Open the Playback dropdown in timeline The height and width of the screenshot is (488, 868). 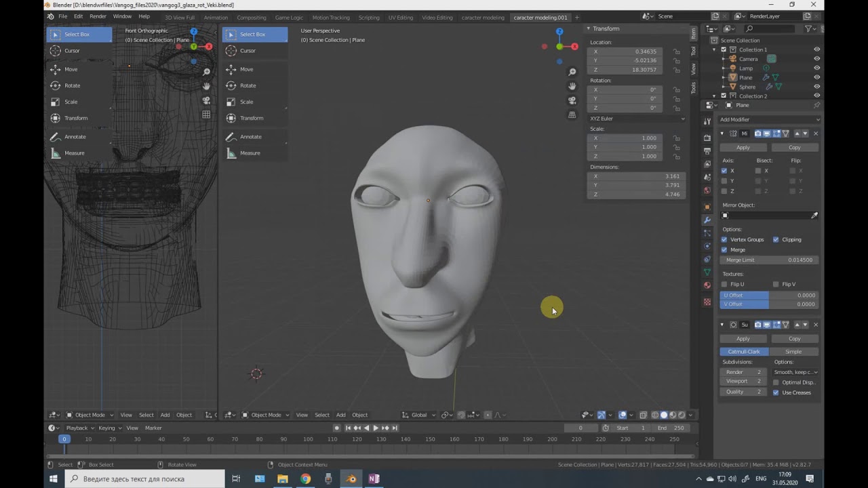[x=79, y=428]
